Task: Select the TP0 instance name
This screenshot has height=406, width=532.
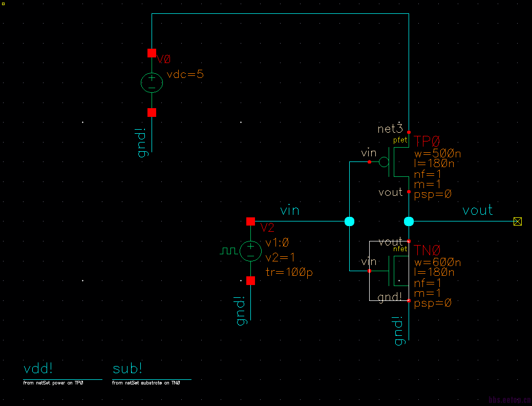Action: click(427, 140)
